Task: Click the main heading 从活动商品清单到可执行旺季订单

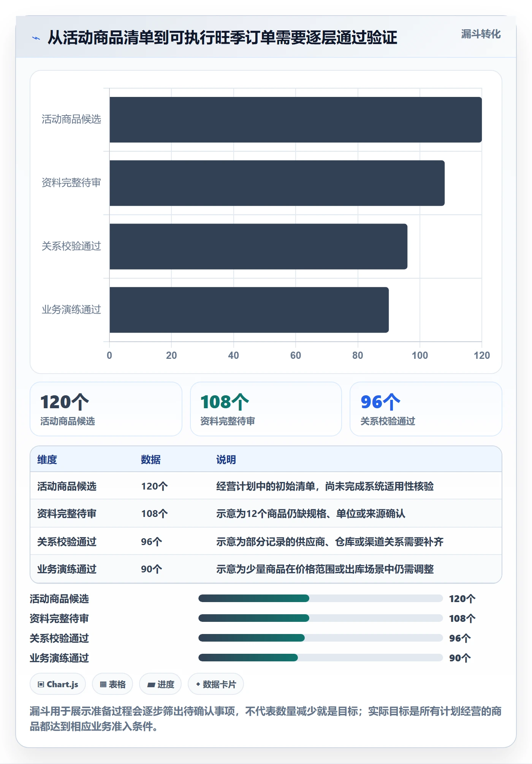Action: (x=222, y=38)
